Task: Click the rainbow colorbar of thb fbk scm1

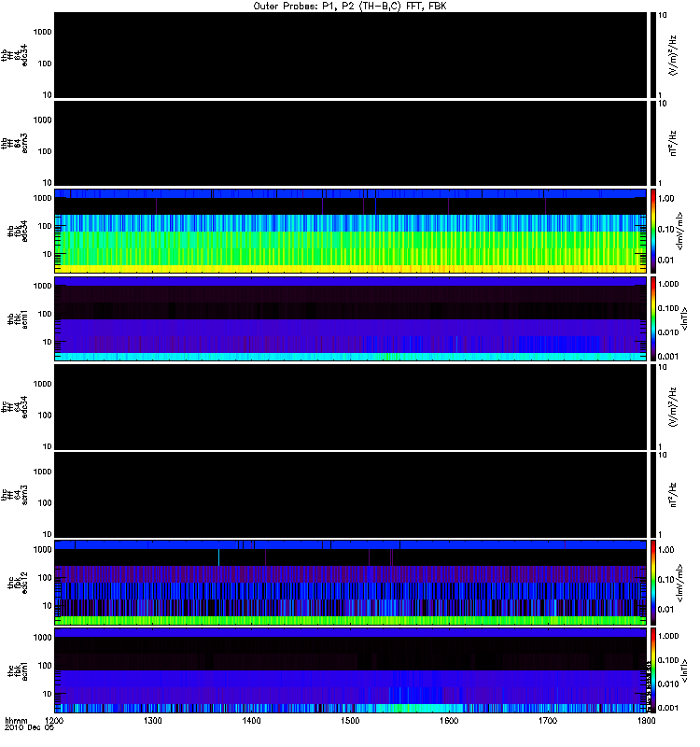Action: tap(652, 319)
